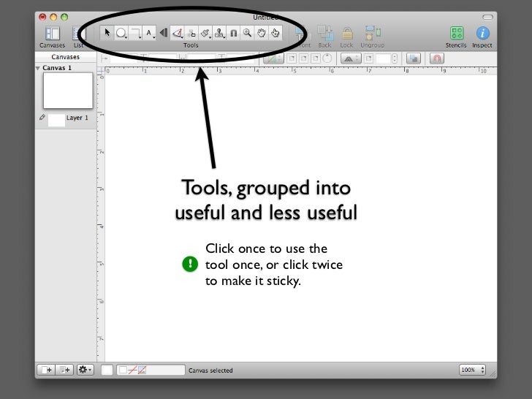Image resolution: width=532 pixels, height=399 pixels.
Task: Open the gear action menu
Action: [85, 370]
